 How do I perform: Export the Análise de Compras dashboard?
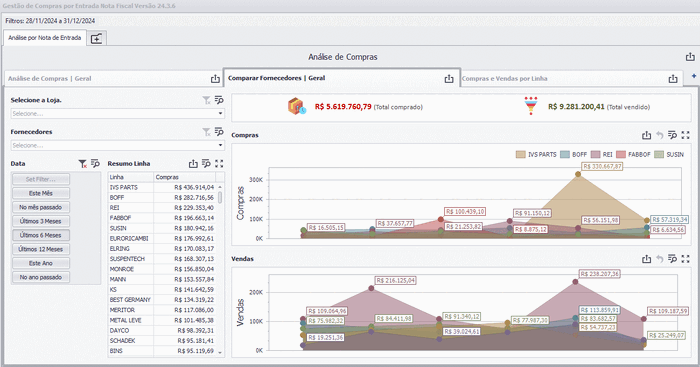(x=690, y=57)
